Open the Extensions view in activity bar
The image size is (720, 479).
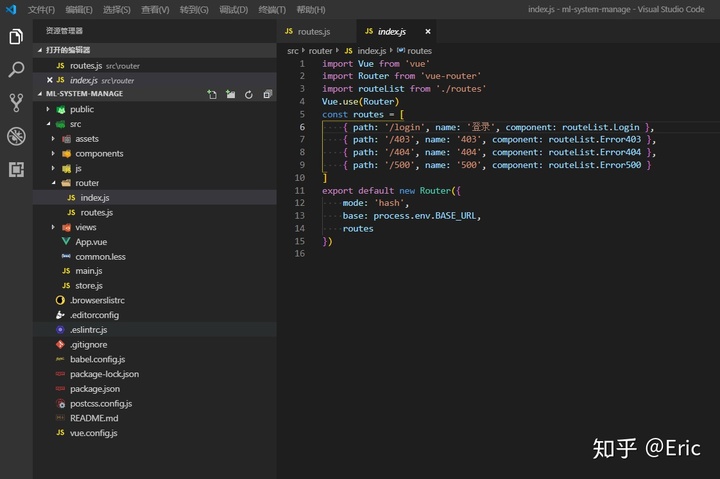pos(16,169)
